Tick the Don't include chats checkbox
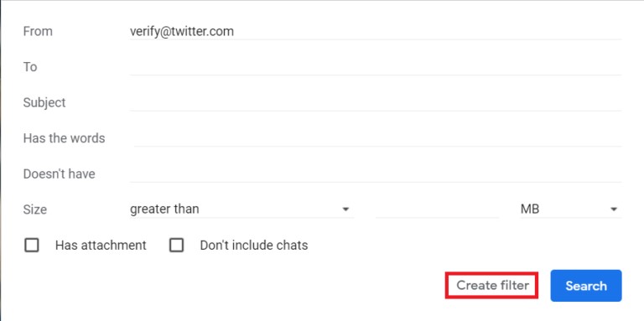Viewport: 644px width, 321px height. click(177, 246)
